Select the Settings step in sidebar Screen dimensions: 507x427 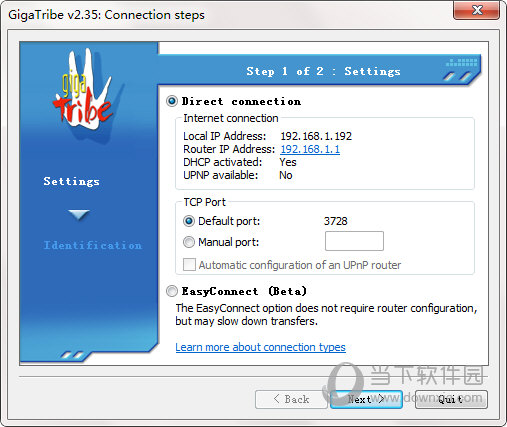click(x=71, y=181)
